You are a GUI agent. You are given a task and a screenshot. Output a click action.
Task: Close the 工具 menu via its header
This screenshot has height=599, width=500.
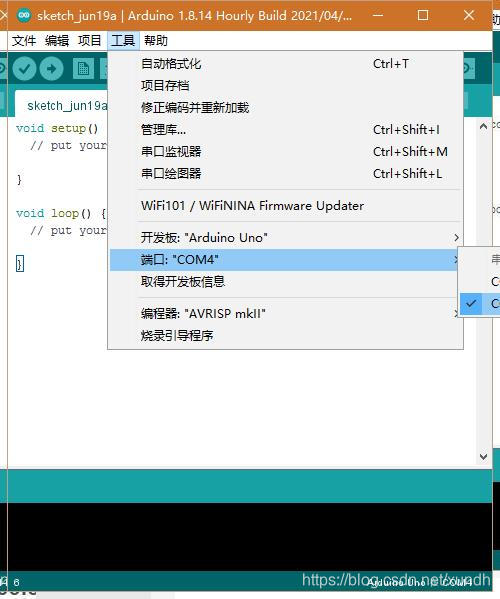[123, 40]
